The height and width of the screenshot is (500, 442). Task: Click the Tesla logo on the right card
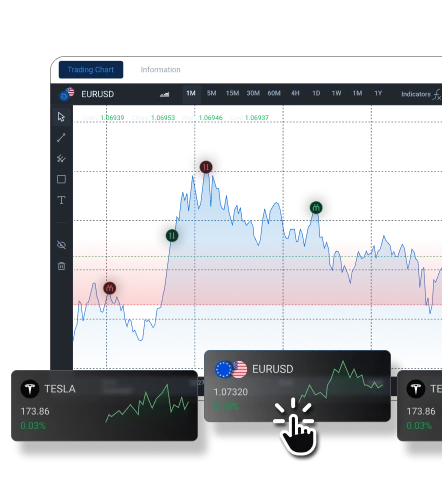(x=416, y=389)
